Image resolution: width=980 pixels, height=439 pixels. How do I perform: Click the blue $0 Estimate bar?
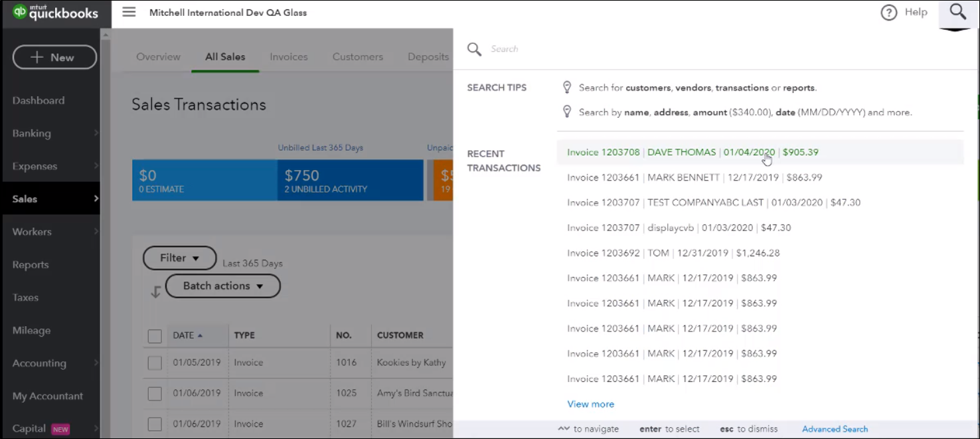(x=204, y=180)
